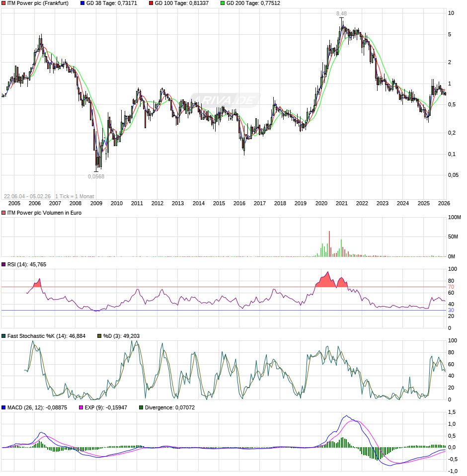Image resolution: width=467 pixels, height=476 pixels.
Task: Click the red RSI overbought area around 2020
Action: point(325,281)
